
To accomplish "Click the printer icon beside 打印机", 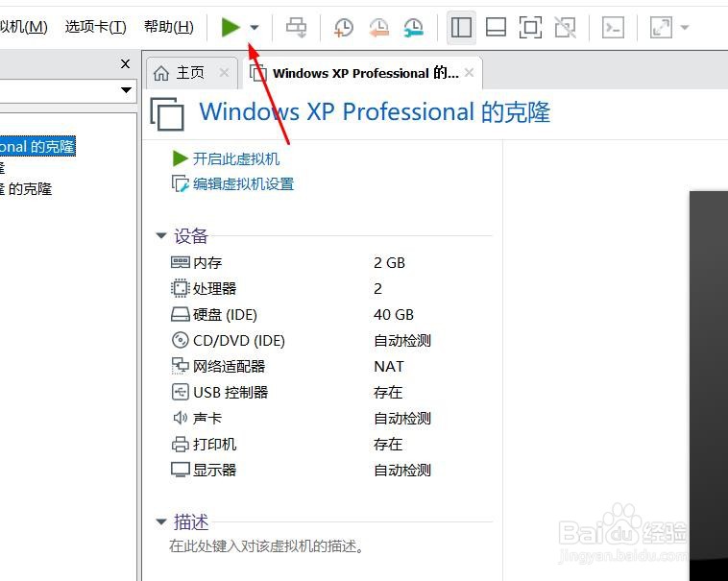I will click(181, 444).
